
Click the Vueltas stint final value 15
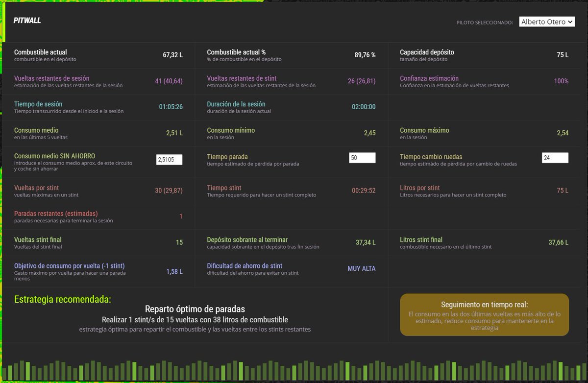[179, 242]
